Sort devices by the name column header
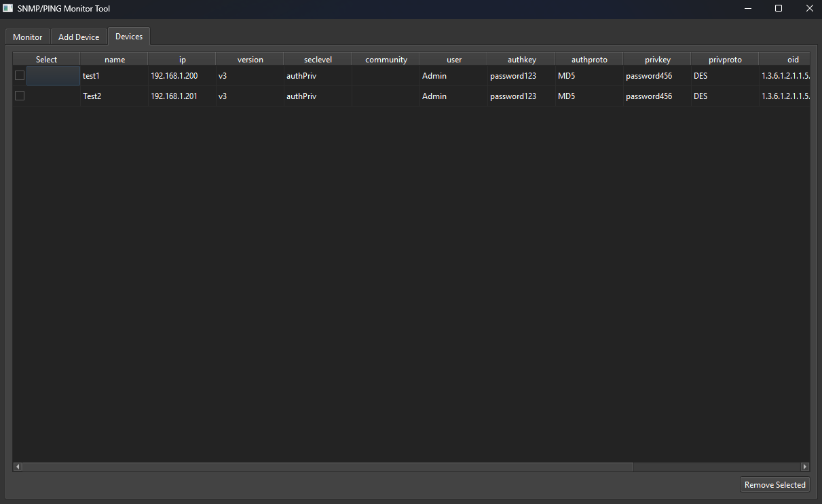Viewport: 822px width, 504px height. 113,59
